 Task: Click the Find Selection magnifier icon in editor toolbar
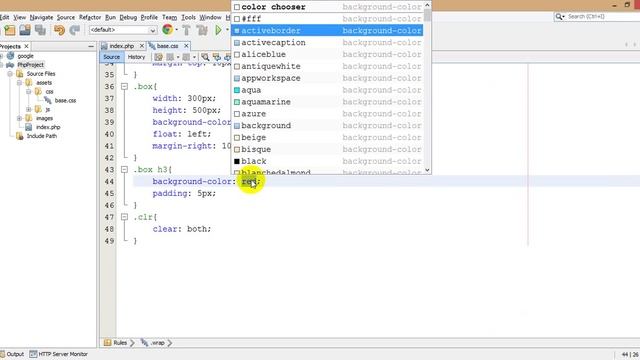pos(205,57)
